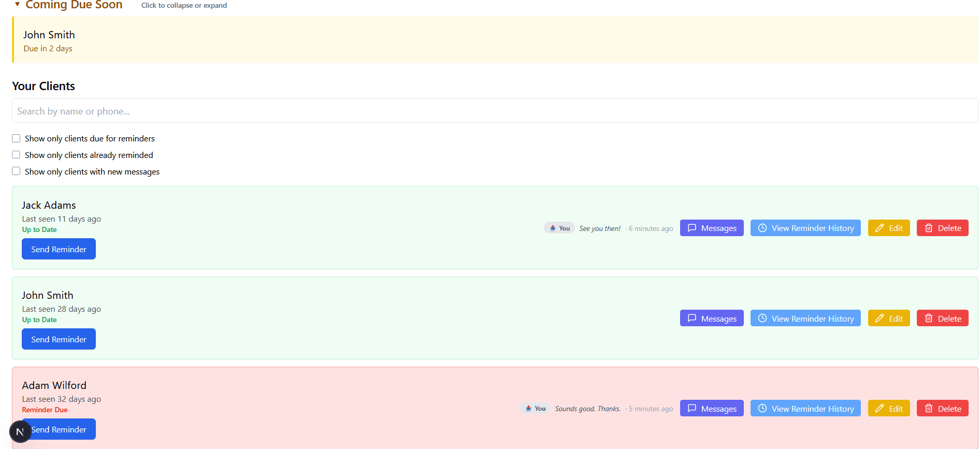
Task: Click 'Click to collapse or expand' hint
Action: pos(184,5)
